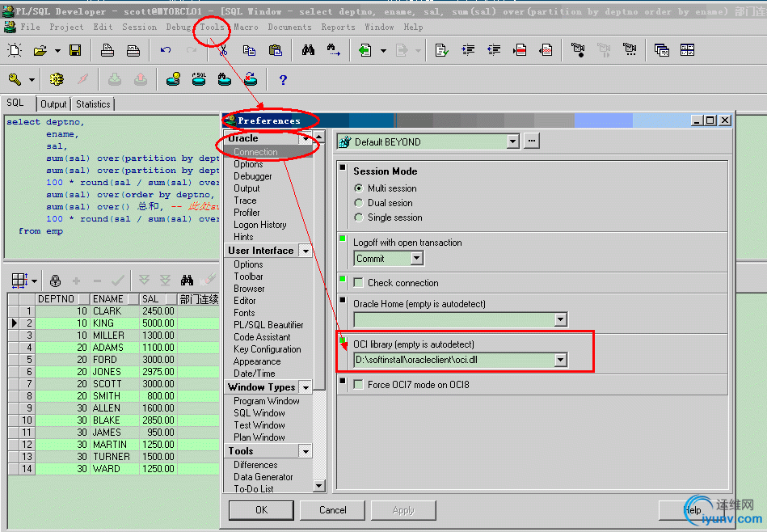This screenshot has height=532, width=767.
Task: Click the Fetch next page arrow icon
Action: point(144,281)
